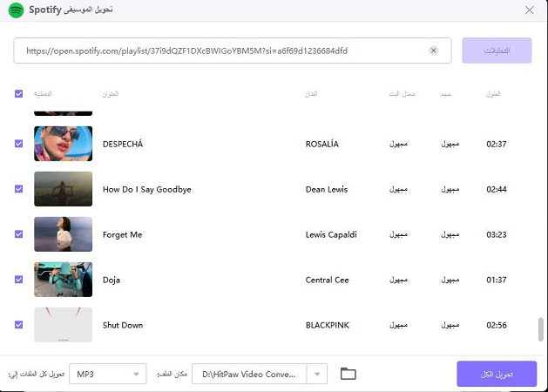Uncheck the How Do I Say Goodbye checkbox
The image size is (548, 392).
click(19, 189)
